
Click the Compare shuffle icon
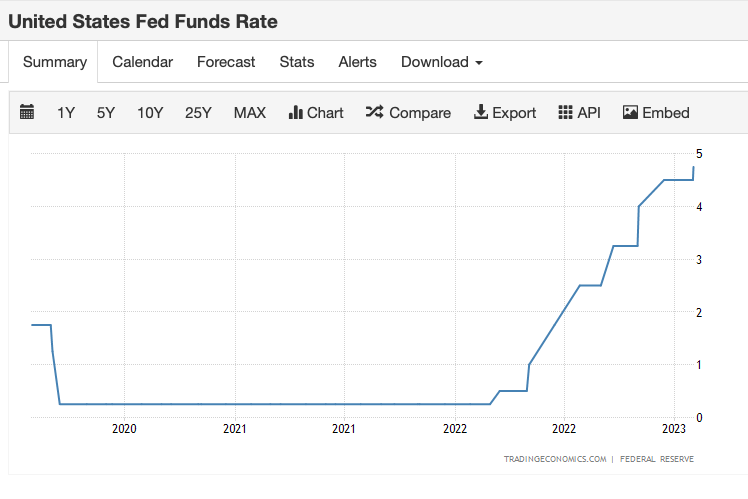point(375,113)
